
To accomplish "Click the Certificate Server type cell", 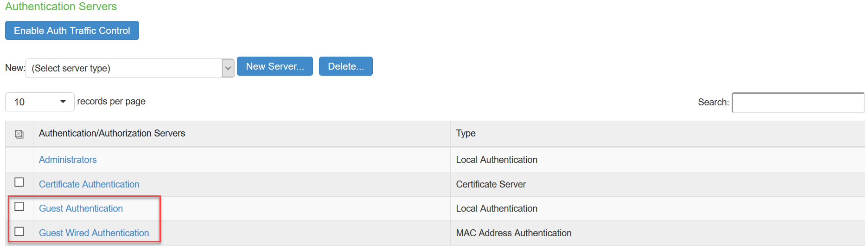I will point(491,184).
